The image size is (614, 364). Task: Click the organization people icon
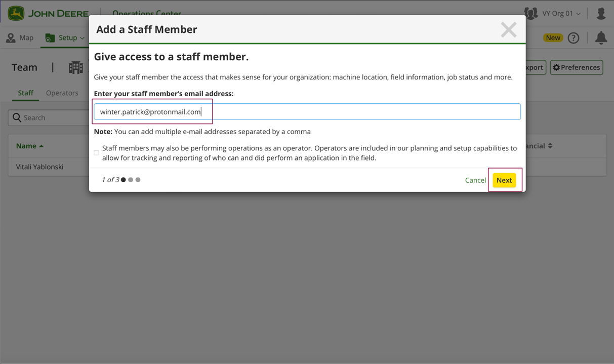(x=531, y=14)
